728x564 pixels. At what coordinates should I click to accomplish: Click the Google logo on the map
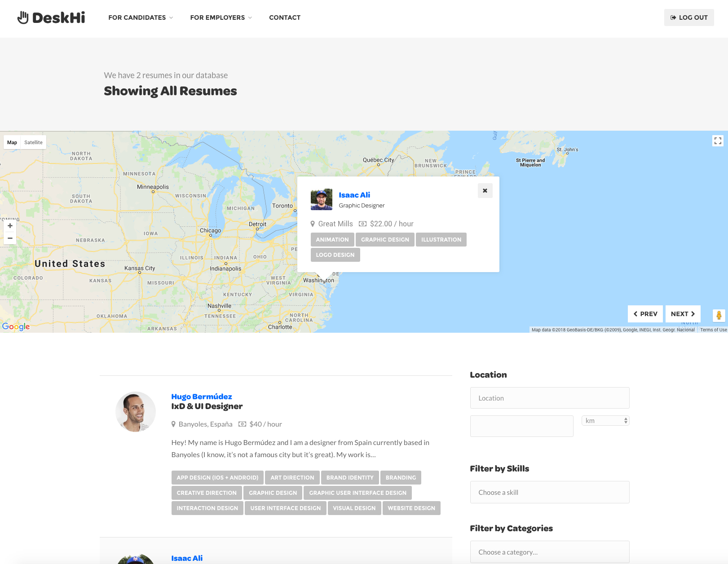point(16,326)
